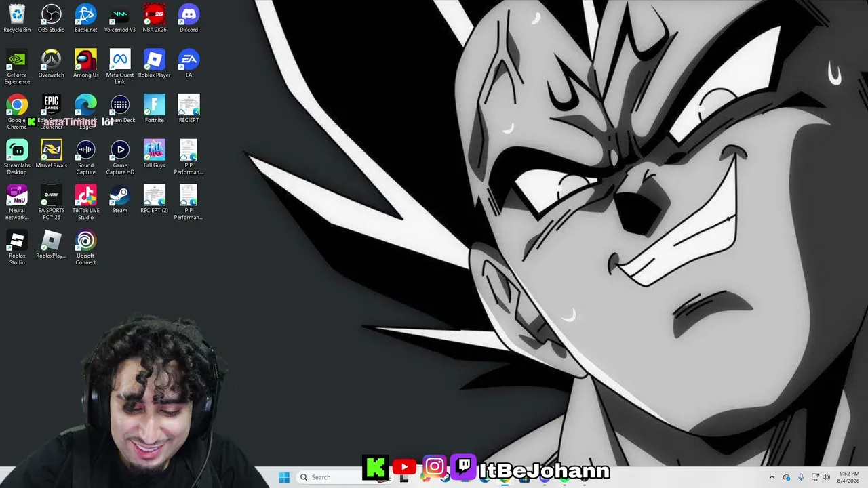
Task: Launch OBS Studio from the desktop
Action: (52, 18)
